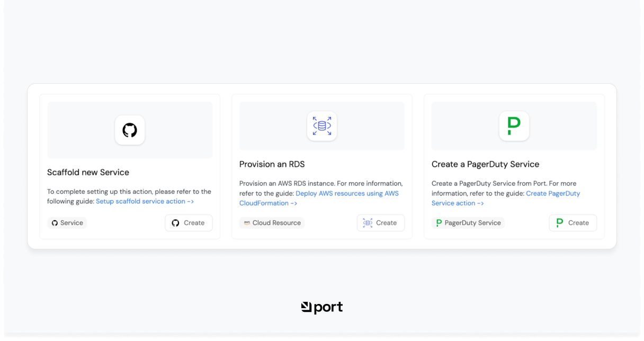Screen dimensions: 644x341
Task: Click the description text 'Provision an AWS RDS instance'
Action: pos(287,183)
